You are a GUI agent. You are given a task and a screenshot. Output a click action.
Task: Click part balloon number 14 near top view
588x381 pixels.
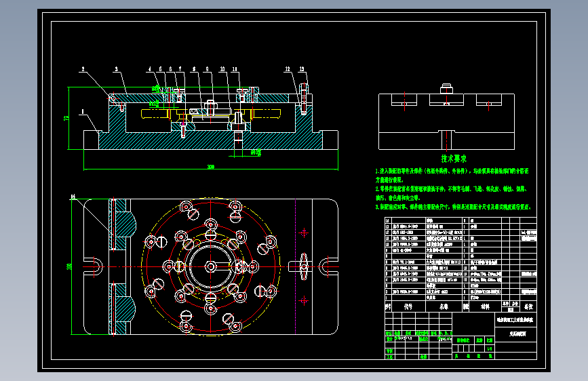pyautogui.click(x=73, y=197)
